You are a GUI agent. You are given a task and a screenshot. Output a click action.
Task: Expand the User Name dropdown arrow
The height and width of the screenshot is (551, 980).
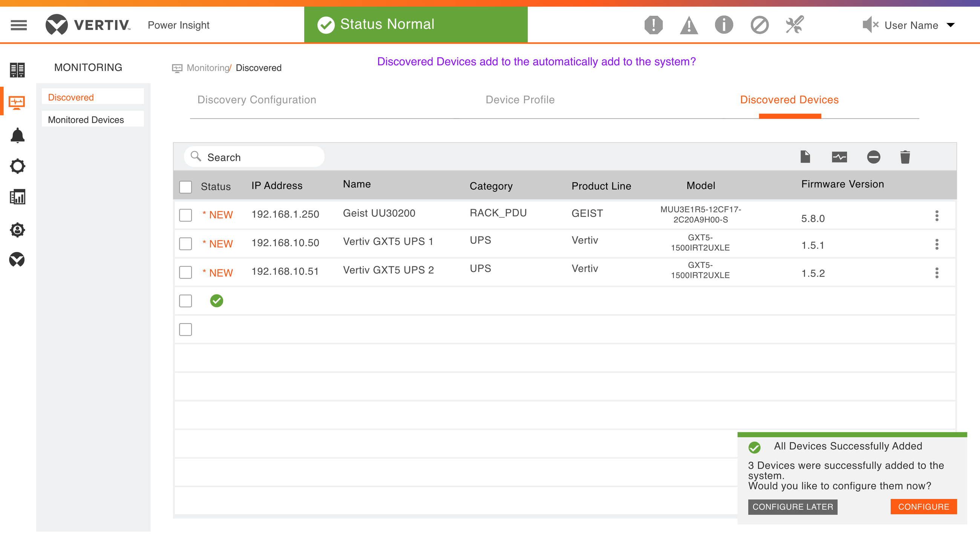(951, 25)
